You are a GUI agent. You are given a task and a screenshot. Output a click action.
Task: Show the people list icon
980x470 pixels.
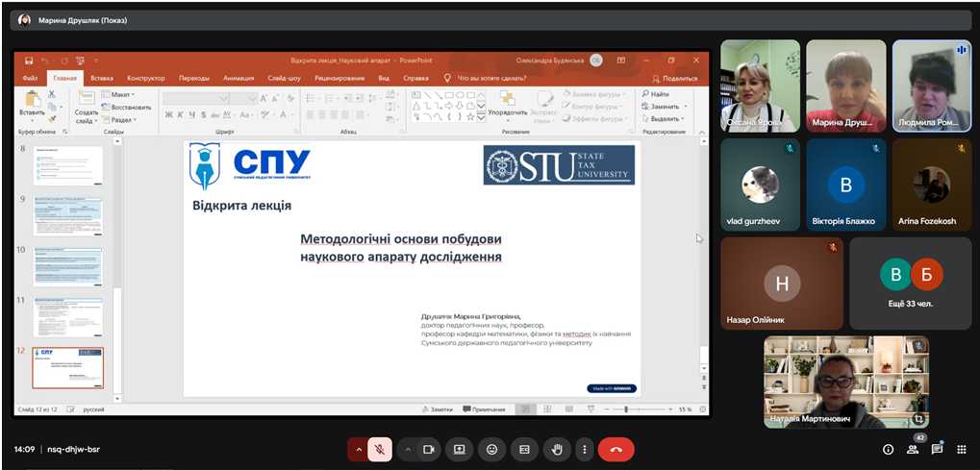pos(913,450)
